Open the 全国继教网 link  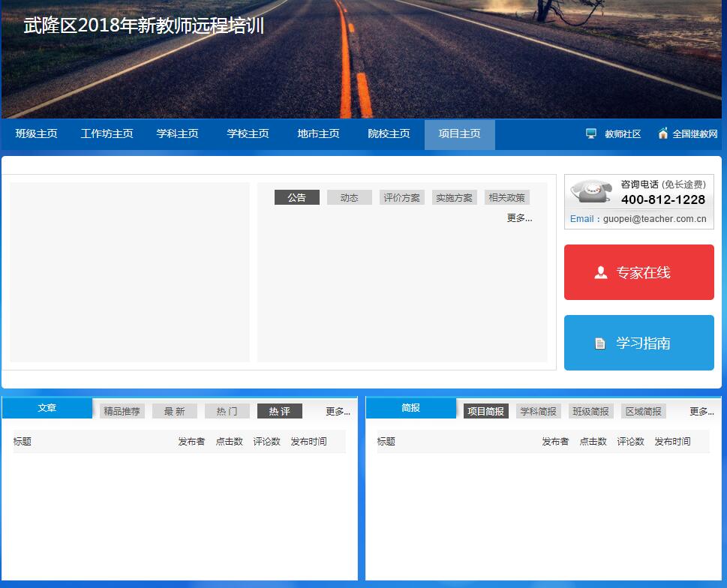point(695,134)
